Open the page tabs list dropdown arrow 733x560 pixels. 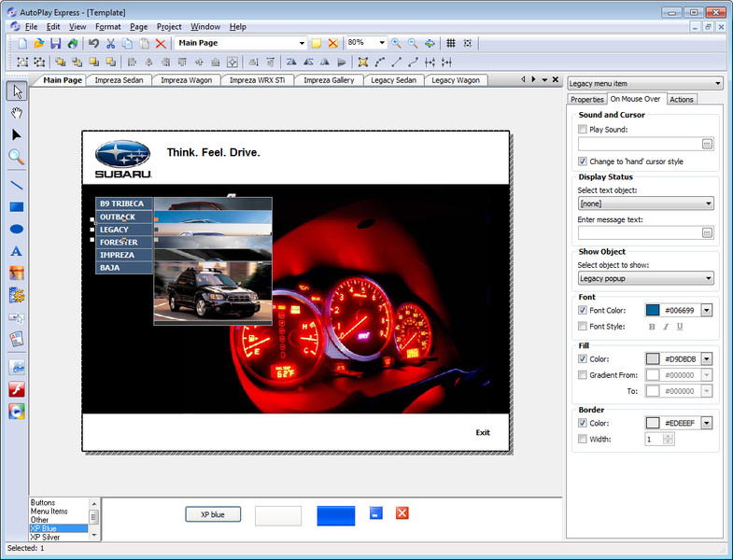pos(544,80)
